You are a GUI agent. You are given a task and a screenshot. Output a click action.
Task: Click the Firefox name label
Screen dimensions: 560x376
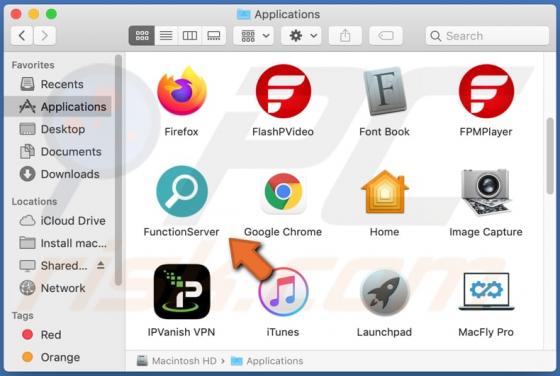[181, 132]
